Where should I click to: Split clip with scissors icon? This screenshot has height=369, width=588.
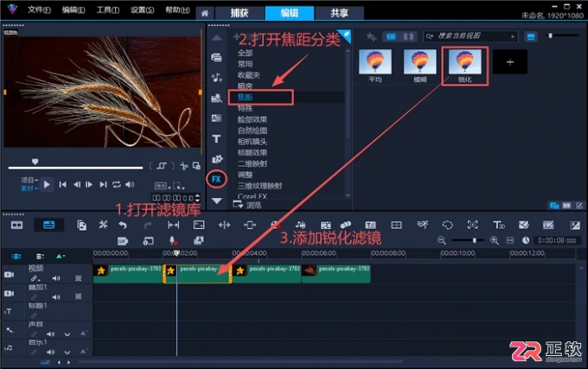coord(183,166)
